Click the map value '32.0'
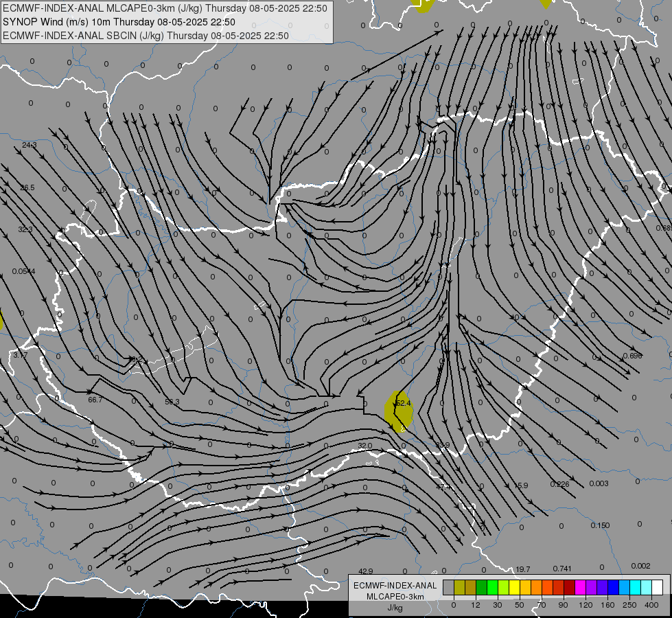672x618 pixels. point(364,446)
